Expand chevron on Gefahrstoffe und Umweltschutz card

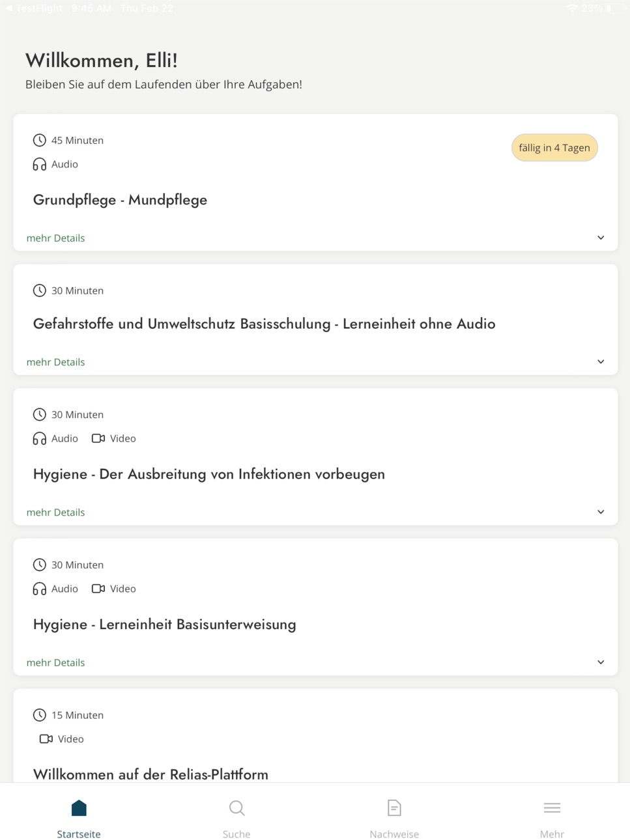[x=601, y=361]
